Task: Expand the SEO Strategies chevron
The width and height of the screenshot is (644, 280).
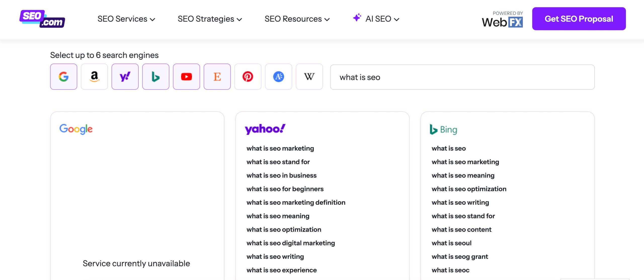Action: click(x=239, y=19)
